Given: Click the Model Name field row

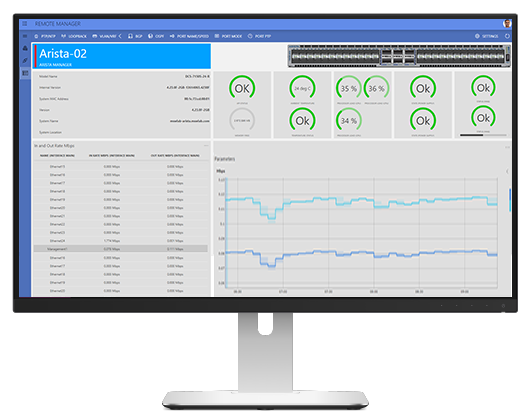Looking at the screenshot, I should click(x=124, y=77).
